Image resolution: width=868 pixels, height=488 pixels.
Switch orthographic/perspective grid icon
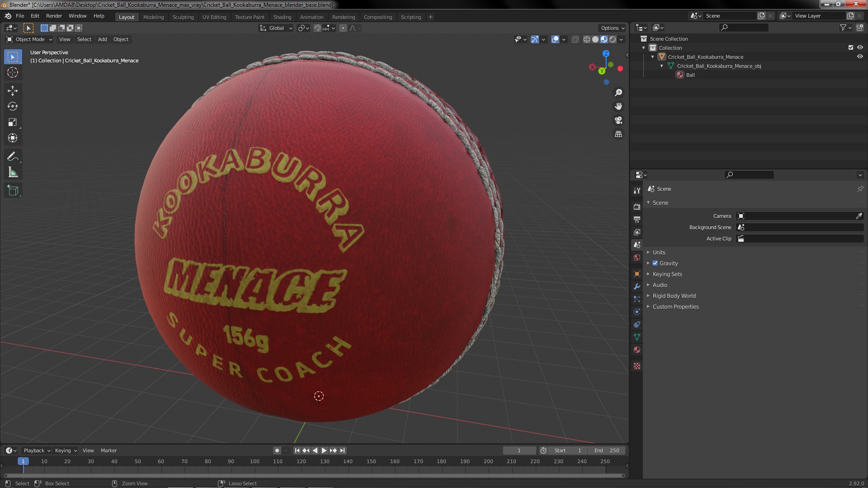point(618,134)
